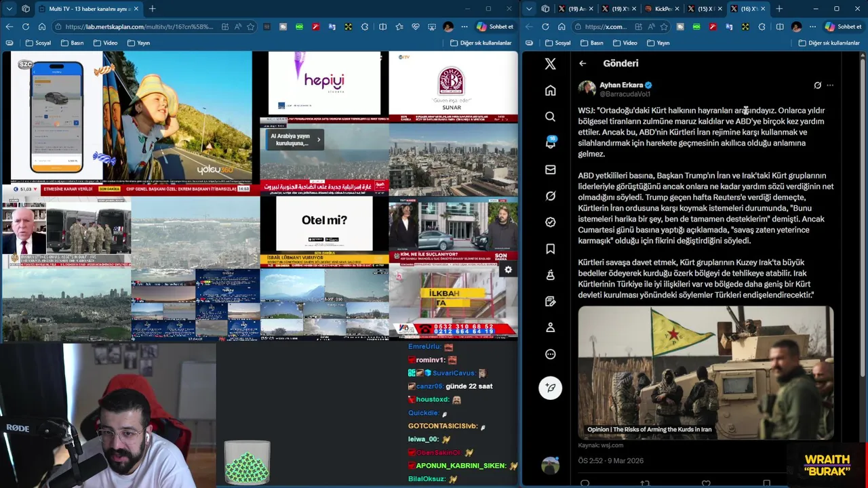
Task: Open a new tab in X window
Action: click(x=779, y=9)
